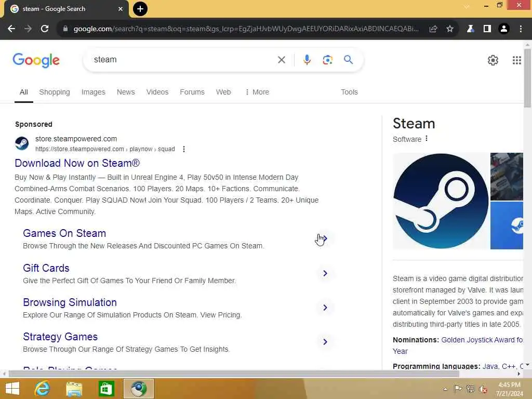Open the Action Center flag icon
Screen dimensions: 532x399
[458, 389]
